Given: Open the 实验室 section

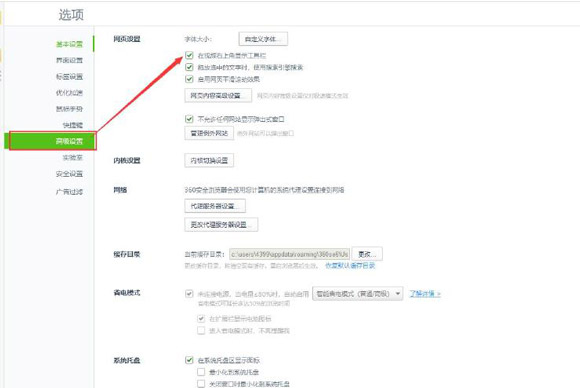Looking at the screenshot, I should point(72,158).
